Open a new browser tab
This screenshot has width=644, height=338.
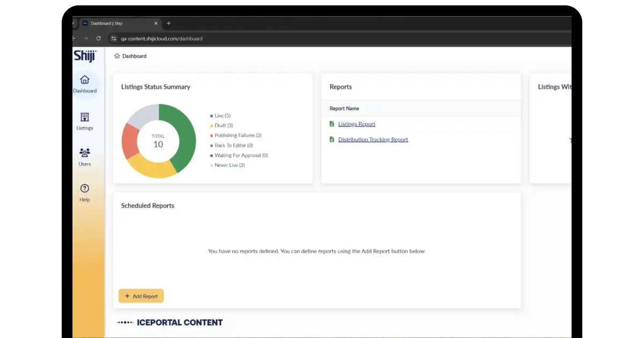click(169, 23)
